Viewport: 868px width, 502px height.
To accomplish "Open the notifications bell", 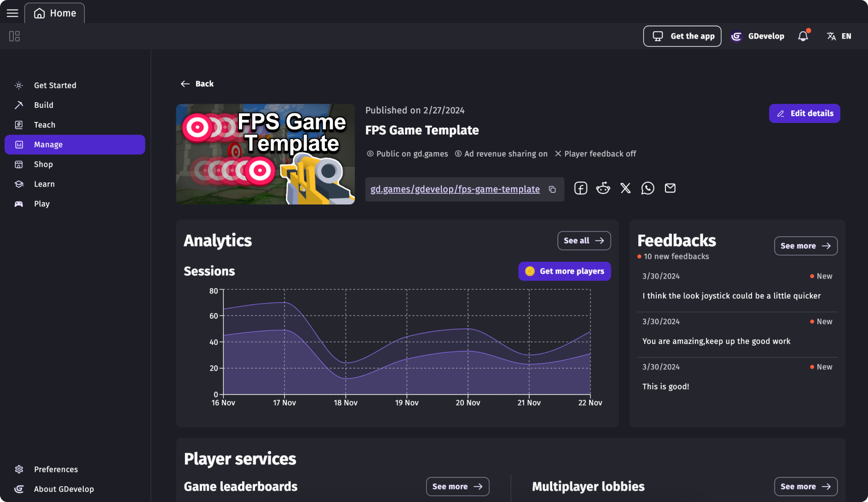I will pos(803,36).
